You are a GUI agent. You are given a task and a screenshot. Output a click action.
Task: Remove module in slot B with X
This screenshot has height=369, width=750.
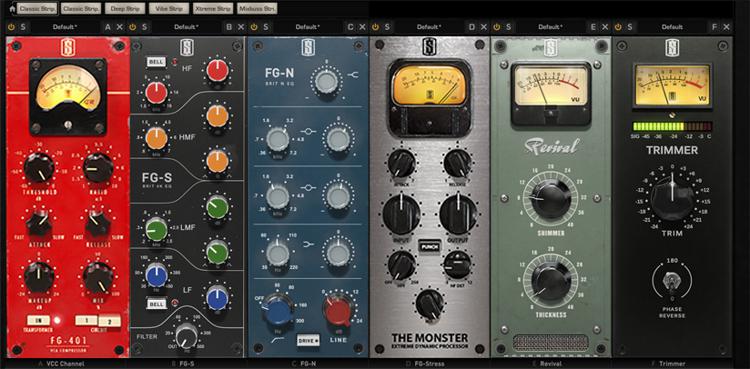pos(241,27)
